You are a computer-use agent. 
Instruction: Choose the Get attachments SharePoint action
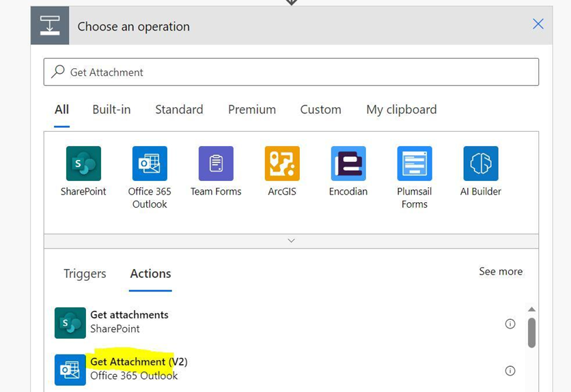click(285, 323)
